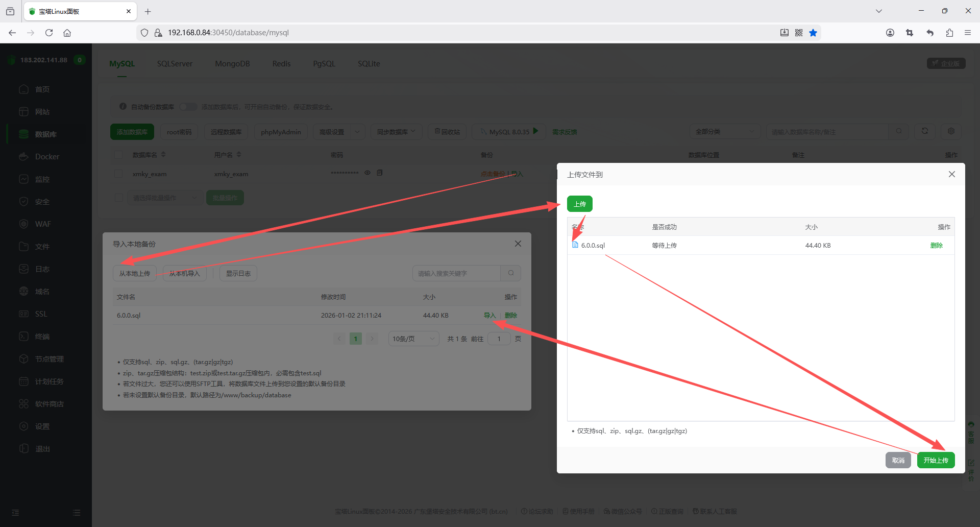Open the browser home page icon

coord(67,33)
